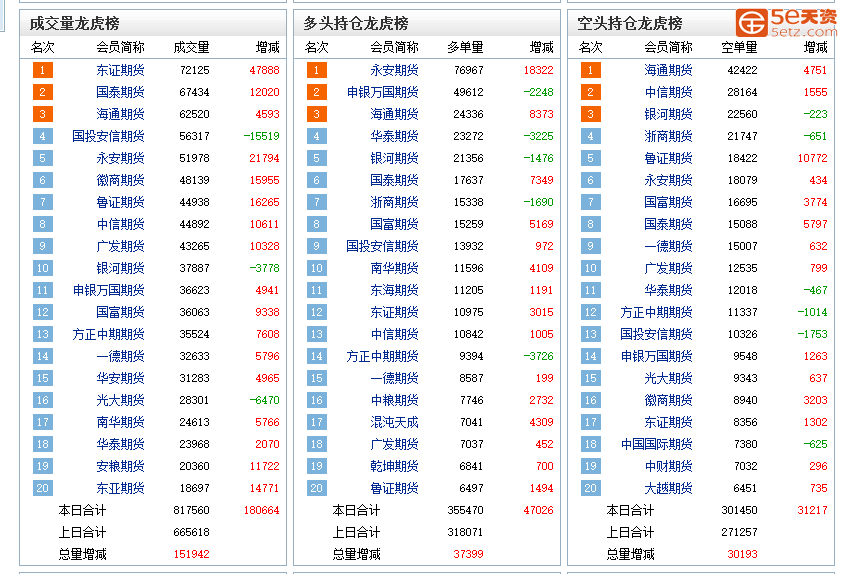Click 光大期货 in 空头持仓龙虎榜 rank 15
843x574 pixels.
click(668, 378)
